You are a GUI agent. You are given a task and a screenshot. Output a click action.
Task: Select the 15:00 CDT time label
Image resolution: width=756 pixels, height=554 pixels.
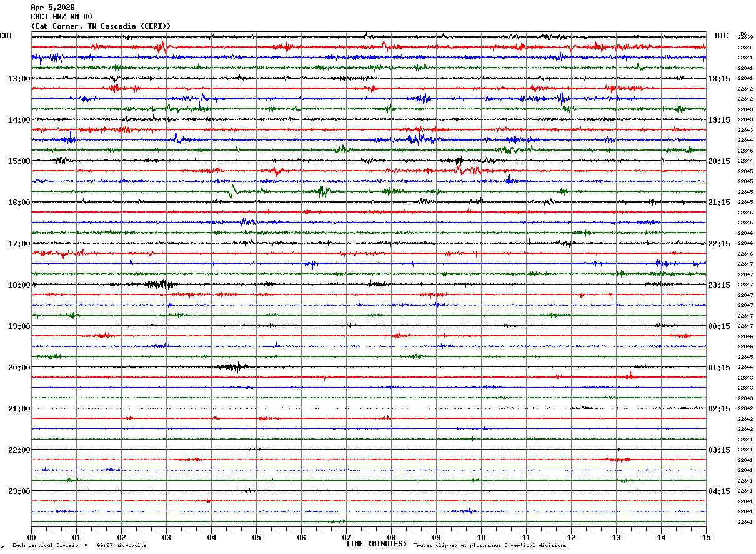tap(19, 161)
